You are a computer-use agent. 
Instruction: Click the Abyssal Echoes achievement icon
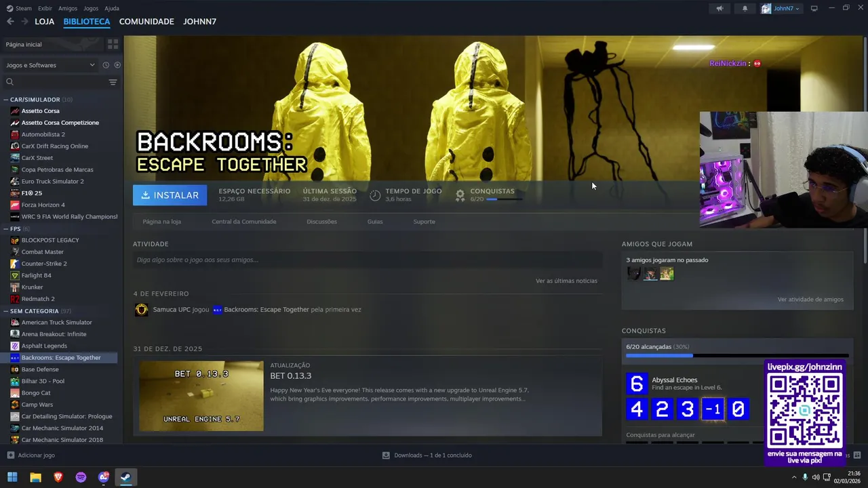[x=637, y=384]
